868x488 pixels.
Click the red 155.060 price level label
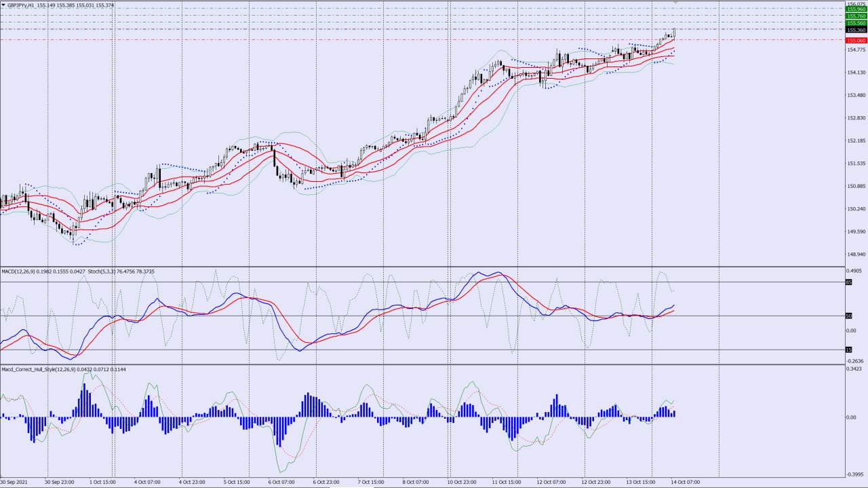click(x=856, y=40)
